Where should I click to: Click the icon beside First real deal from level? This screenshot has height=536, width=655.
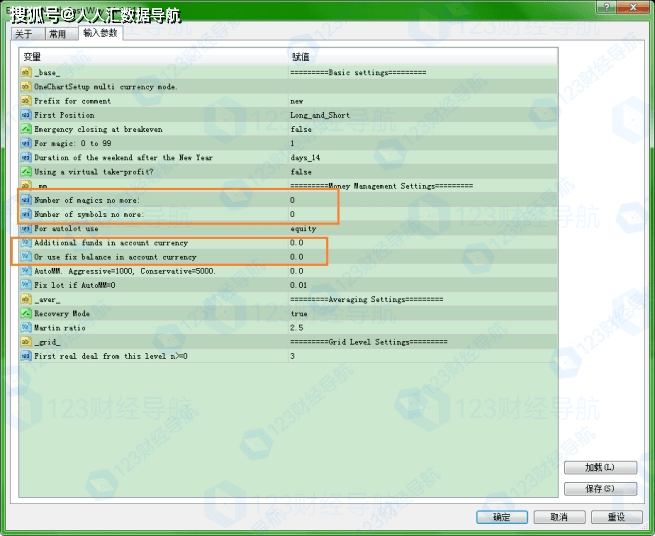click(26, 356)
